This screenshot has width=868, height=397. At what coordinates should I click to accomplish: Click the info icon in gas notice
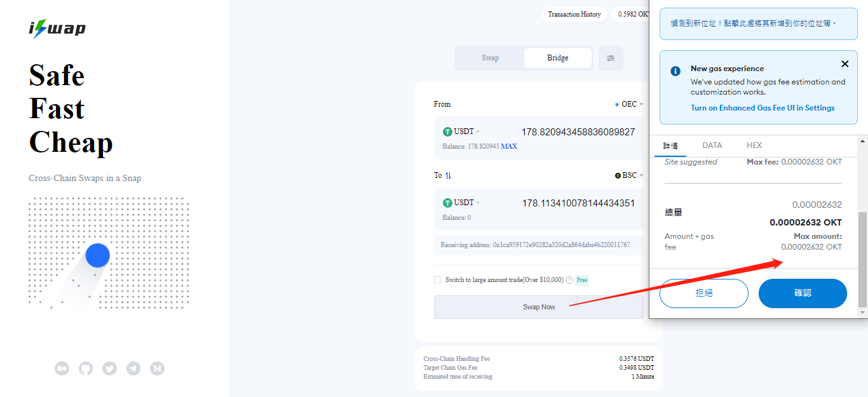coord(675,71)
